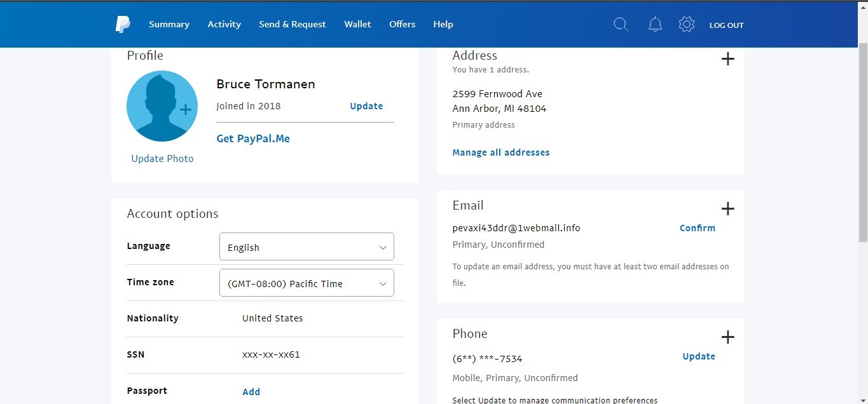This screenshot has width=868, height=404.
Task: Click the PayPal logo icon
Action: pos(123,25)
